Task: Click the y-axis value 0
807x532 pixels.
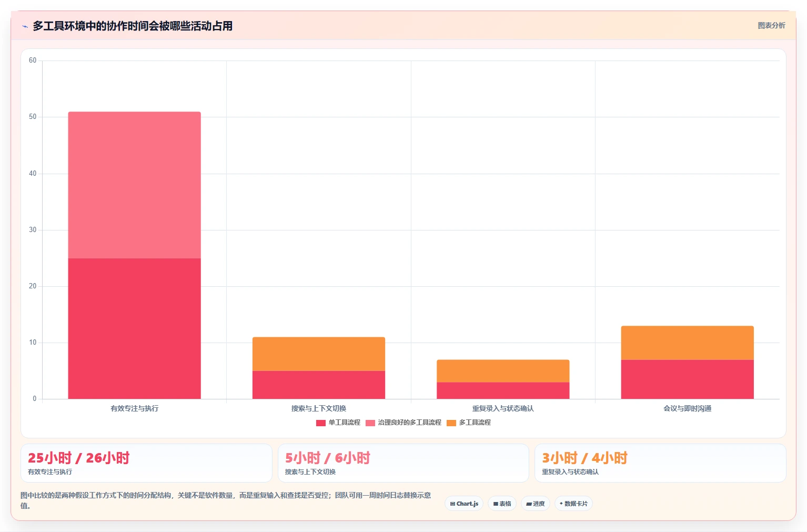Action: pyautogui.click(x=35, y=399)
